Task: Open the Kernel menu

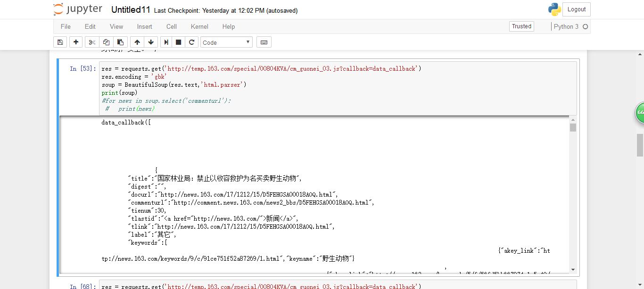Action: [199, 26]
